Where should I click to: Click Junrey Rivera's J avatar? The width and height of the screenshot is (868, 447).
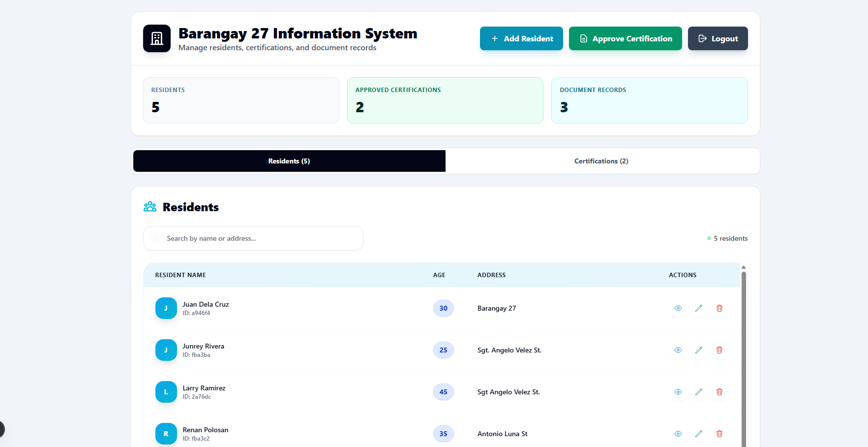(166, 350)
